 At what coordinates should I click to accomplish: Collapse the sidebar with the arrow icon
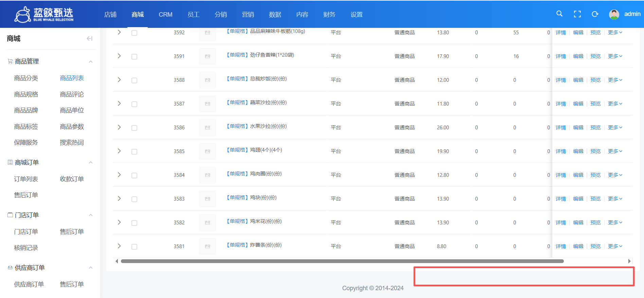click(89, 39)
